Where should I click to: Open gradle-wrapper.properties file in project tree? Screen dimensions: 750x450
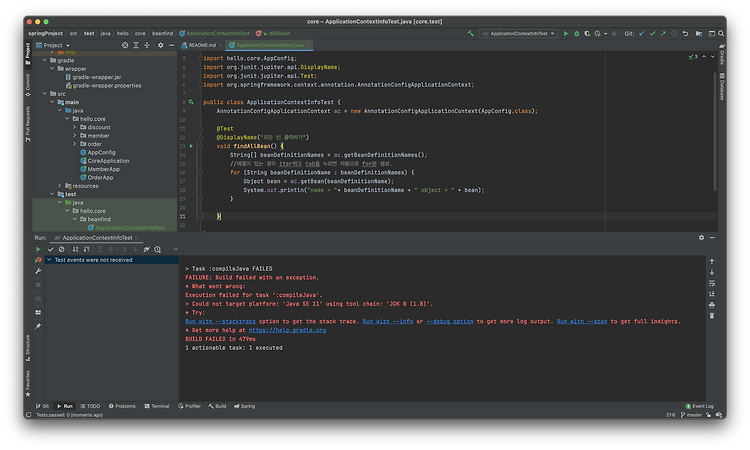[103, 86]
